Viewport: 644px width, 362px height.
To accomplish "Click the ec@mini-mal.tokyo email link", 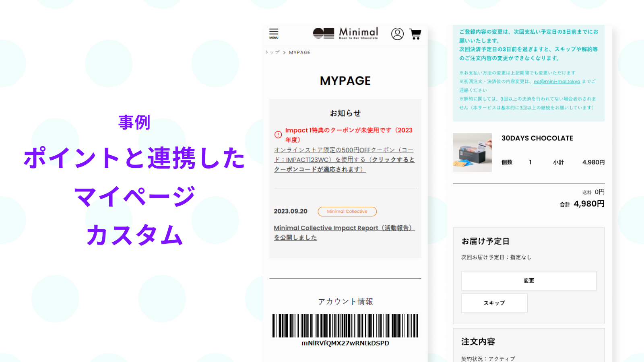I will tap(557, 82).
